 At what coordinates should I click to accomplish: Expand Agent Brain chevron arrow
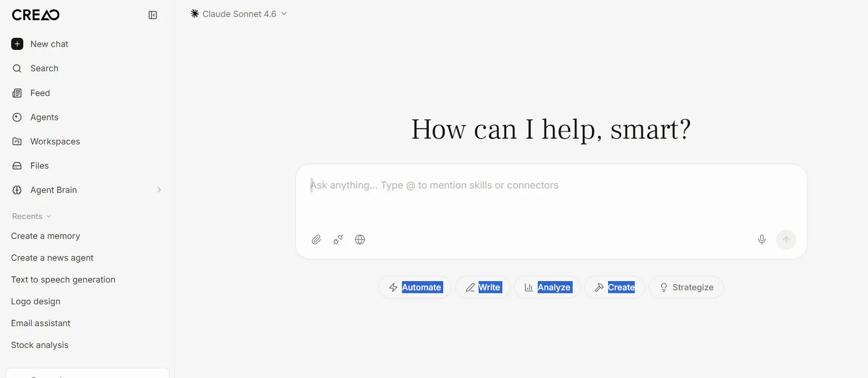[159, 190]
